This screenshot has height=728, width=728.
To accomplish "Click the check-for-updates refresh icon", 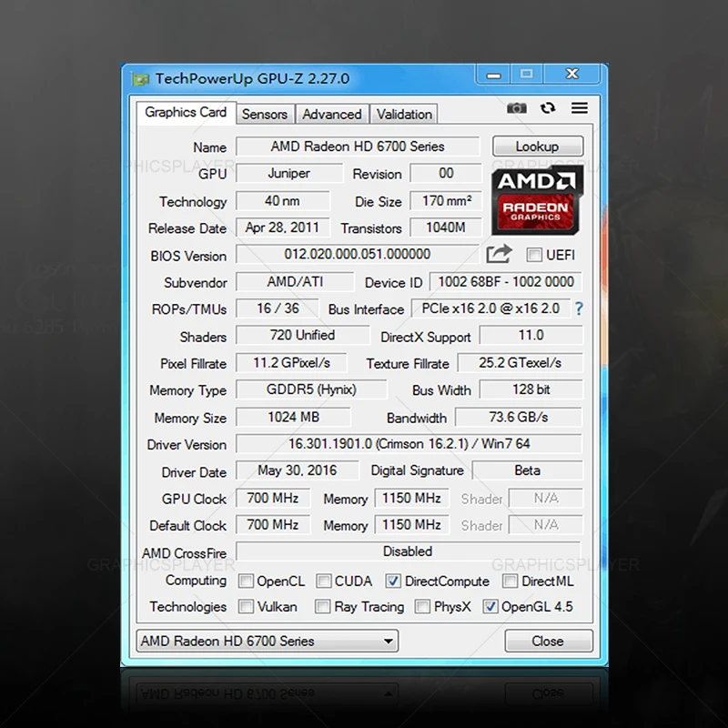I will pos(547,107).
